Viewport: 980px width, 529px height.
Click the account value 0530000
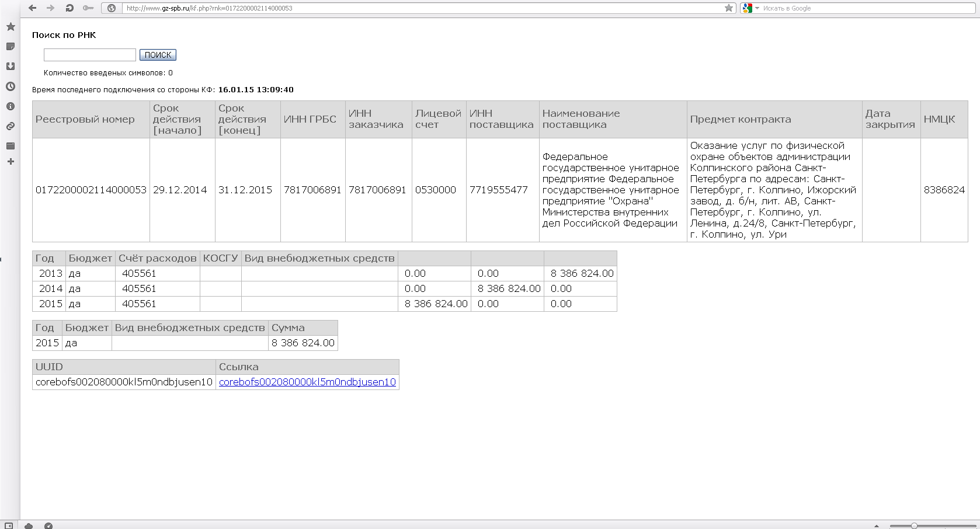[436, 190]
